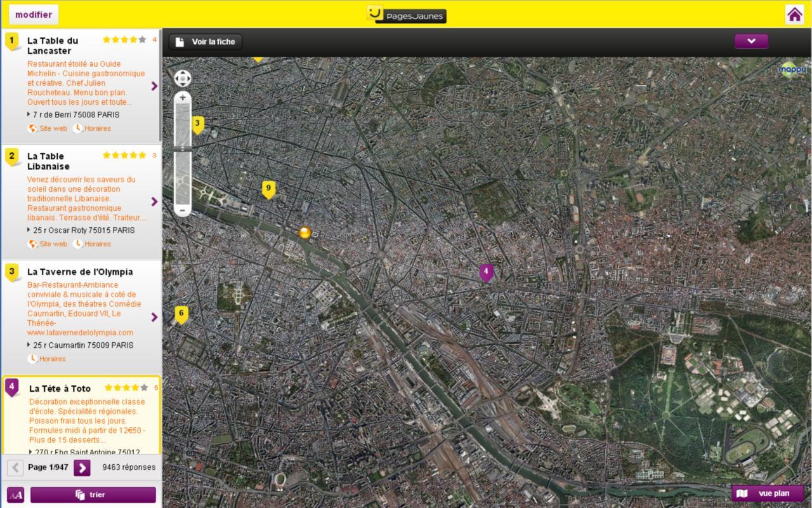Viewport: 812px width, 508px height.
Task: Click the map zoom level slider handle
Action: click(183, 148)
